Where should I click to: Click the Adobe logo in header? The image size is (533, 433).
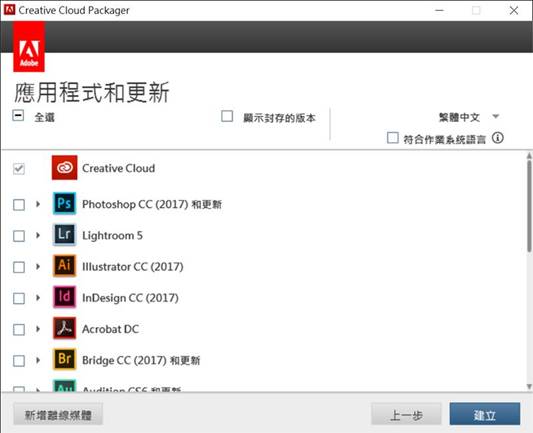(x=29, y=48)
